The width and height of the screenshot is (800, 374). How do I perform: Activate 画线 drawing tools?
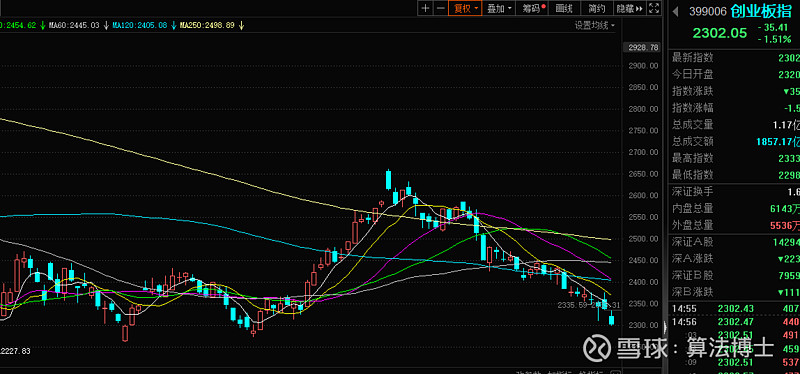pos(564,8)
